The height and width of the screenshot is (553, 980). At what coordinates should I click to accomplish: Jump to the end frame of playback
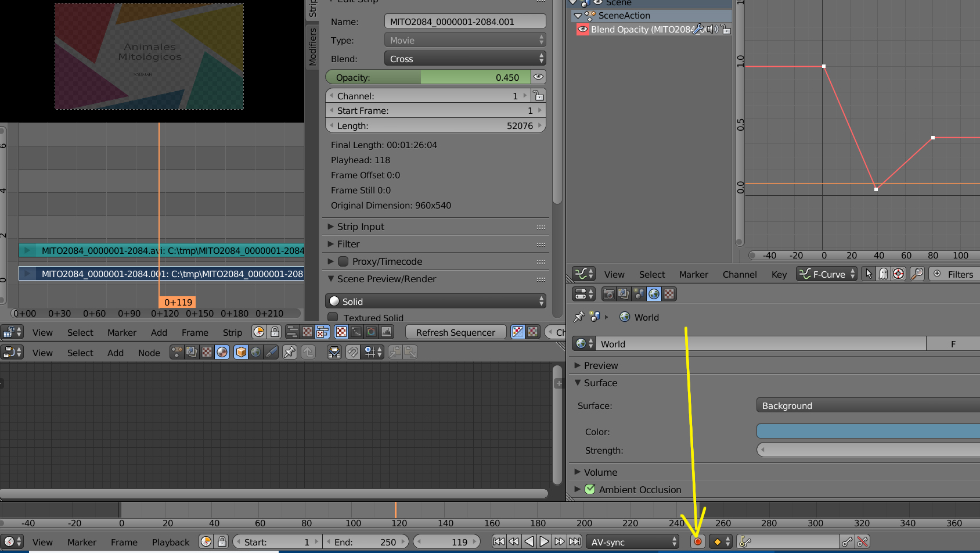(575, 541)
